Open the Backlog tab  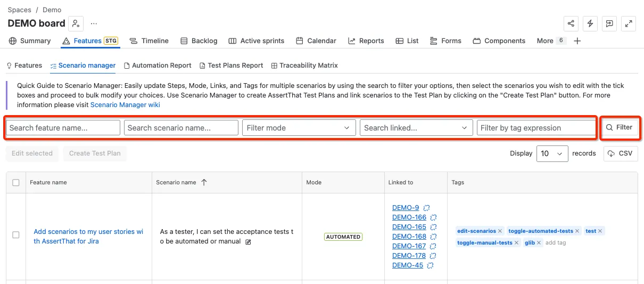(x=199, y=41)
